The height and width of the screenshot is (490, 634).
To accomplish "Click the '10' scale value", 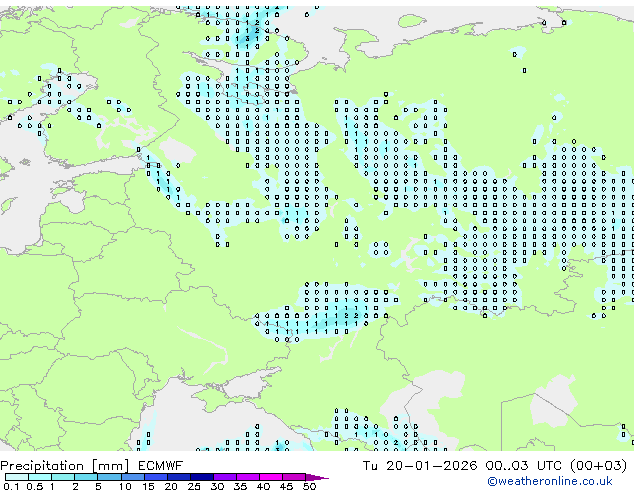I will pyautogui.click(x=125, y=486).
